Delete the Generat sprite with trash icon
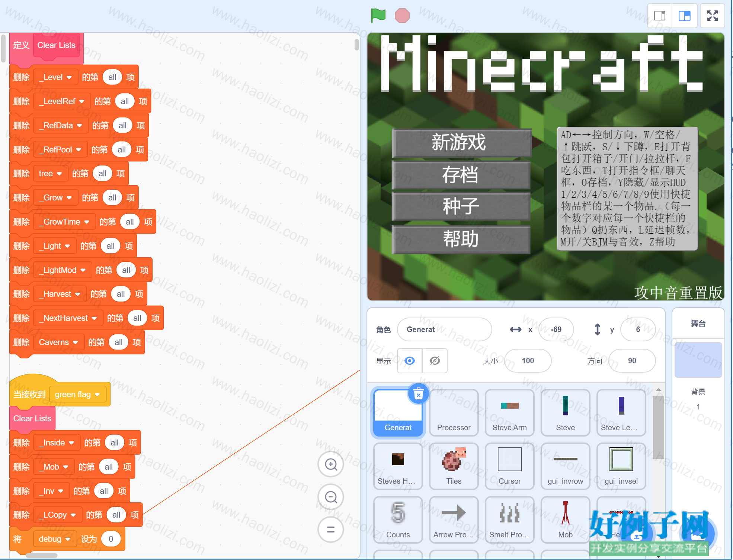The height and width of the screenshot is (560, 733). click(419, 393)
